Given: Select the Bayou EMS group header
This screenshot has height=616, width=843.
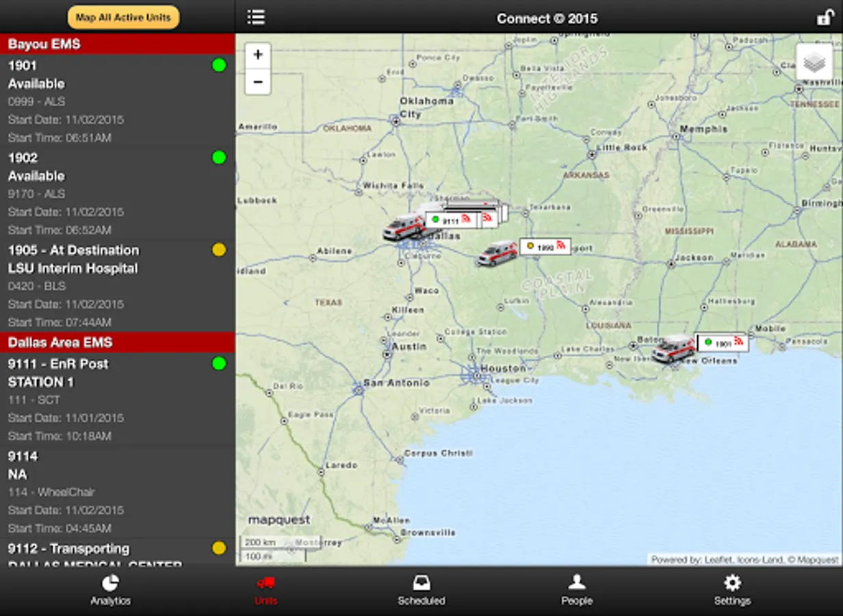Looking at the screenshot, I should (x=118, y=44).
